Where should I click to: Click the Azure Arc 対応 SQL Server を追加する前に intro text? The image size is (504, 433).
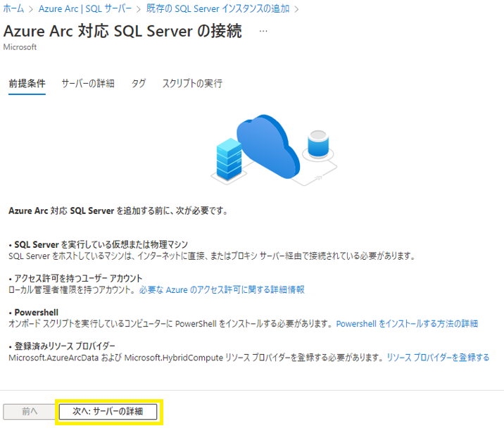coord(118,211)
